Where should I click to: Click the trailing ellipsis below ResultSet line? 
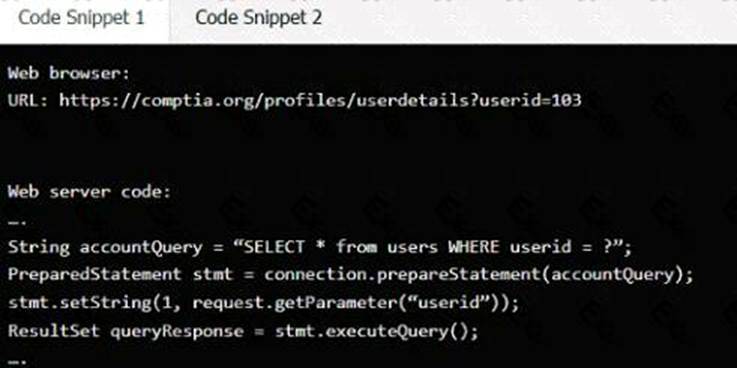pos(14,361)
